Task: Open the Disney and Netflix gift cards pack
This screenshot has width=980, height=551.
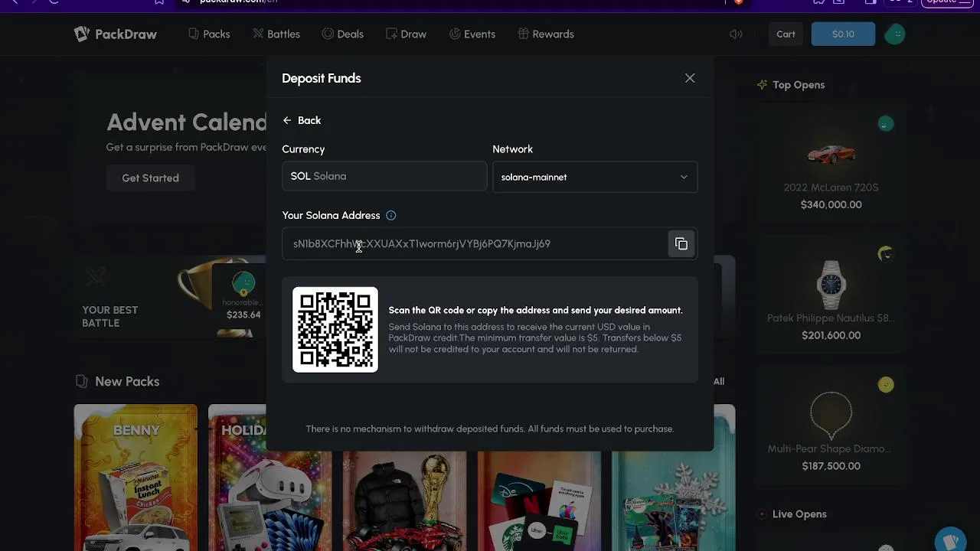Action: click(539, 500)
